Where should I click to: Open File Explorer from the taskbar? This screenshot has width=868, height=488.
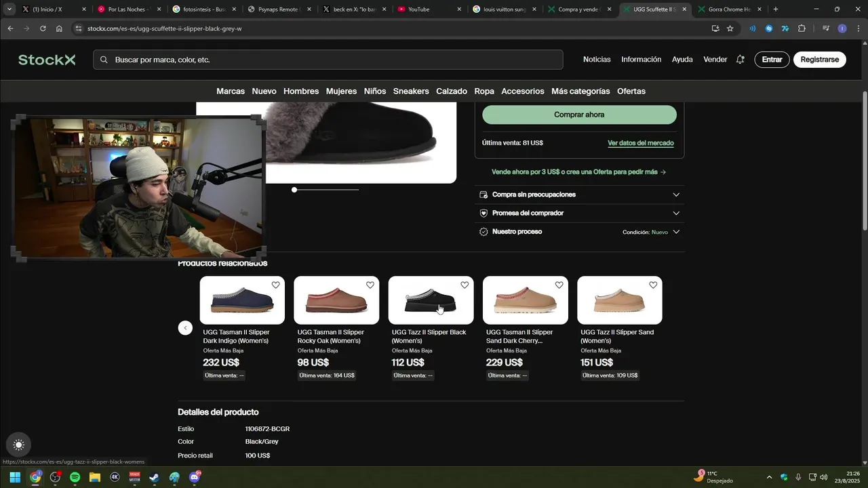95,477
